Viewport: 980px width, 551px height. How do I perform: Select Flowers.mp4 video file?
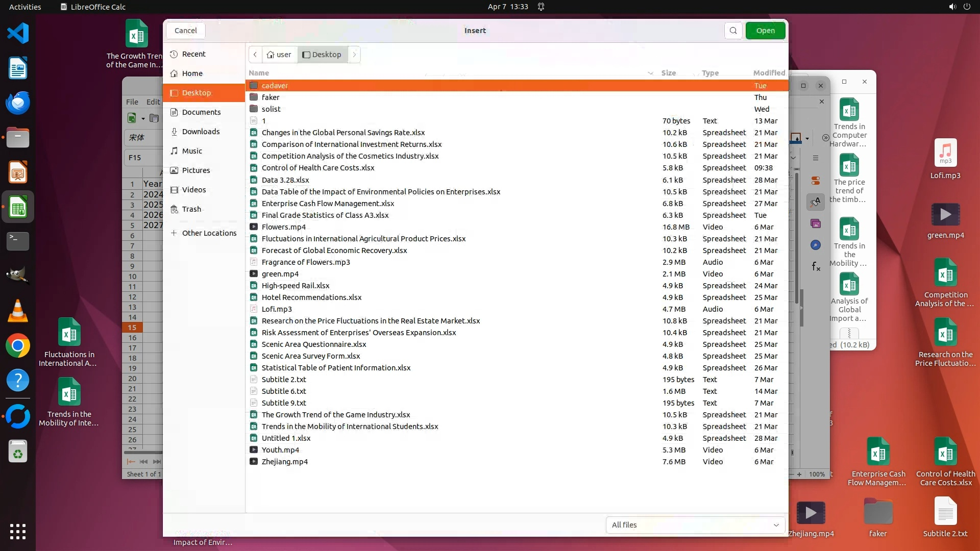coord(283,227)
